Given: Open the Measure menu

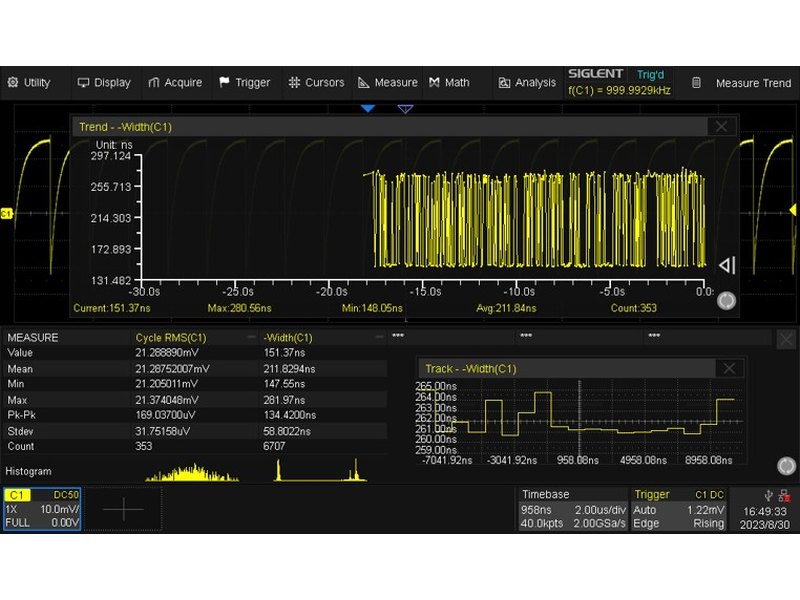Looking at the screenshot, I should click(389, 83).
